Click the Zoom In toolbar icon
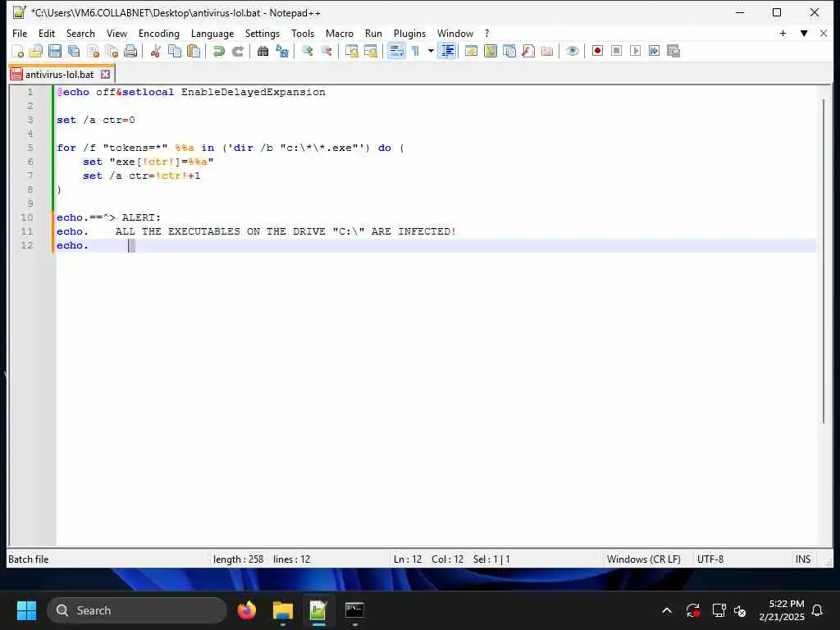The image size is (840, 630). 307,52
